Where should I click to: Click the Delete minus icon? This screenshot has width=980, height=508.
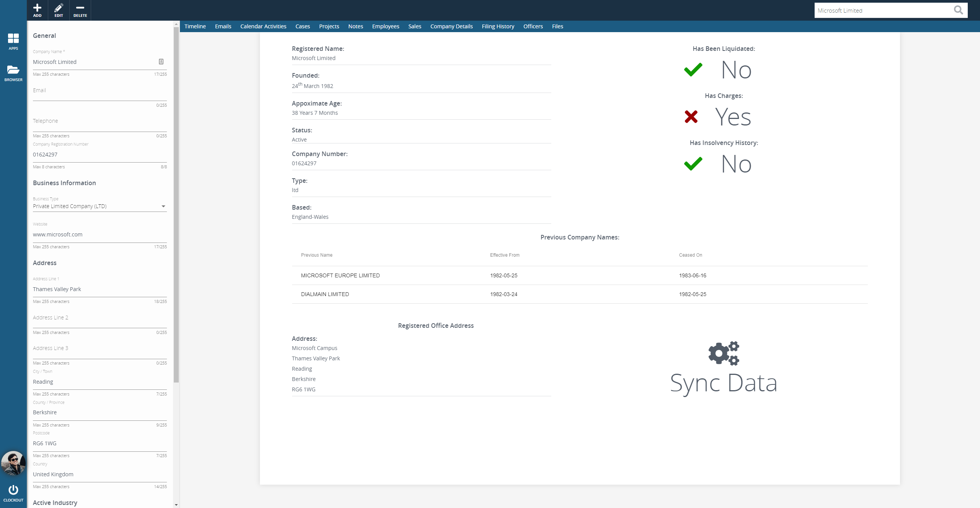[80, 8]
